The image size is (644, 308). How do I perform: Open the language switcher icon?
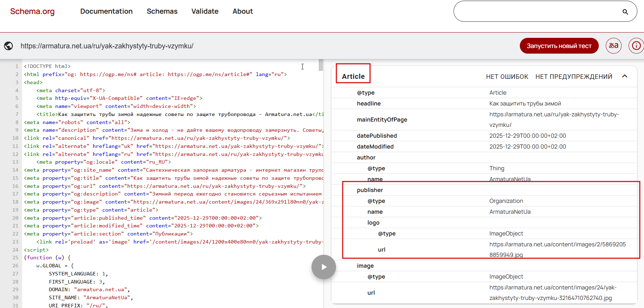tap(613, 46)
